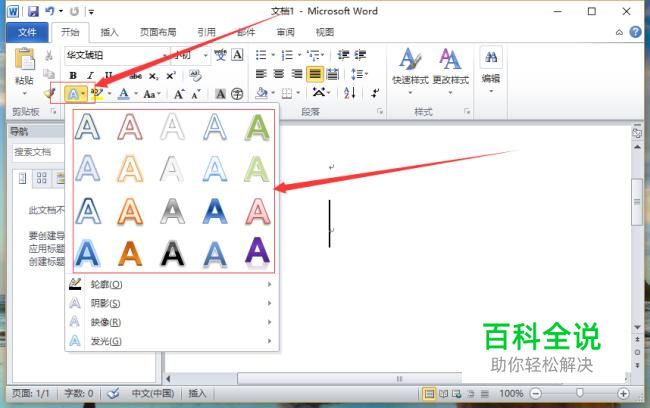Screen dimensions: 650x408
Task: Expand the Shadow (阴影) submenu
Action: pyautogui.click(x=172, y=303)
